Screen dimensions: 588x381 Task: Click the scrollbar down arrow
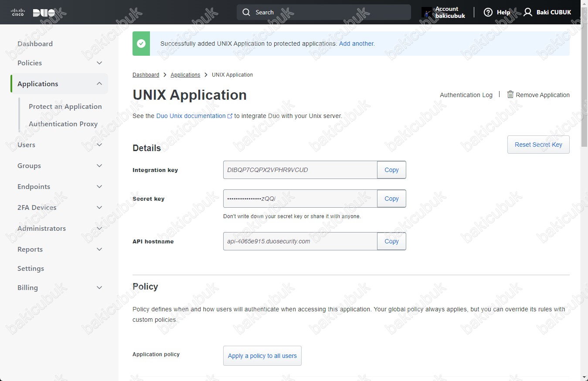click(585, 377)
